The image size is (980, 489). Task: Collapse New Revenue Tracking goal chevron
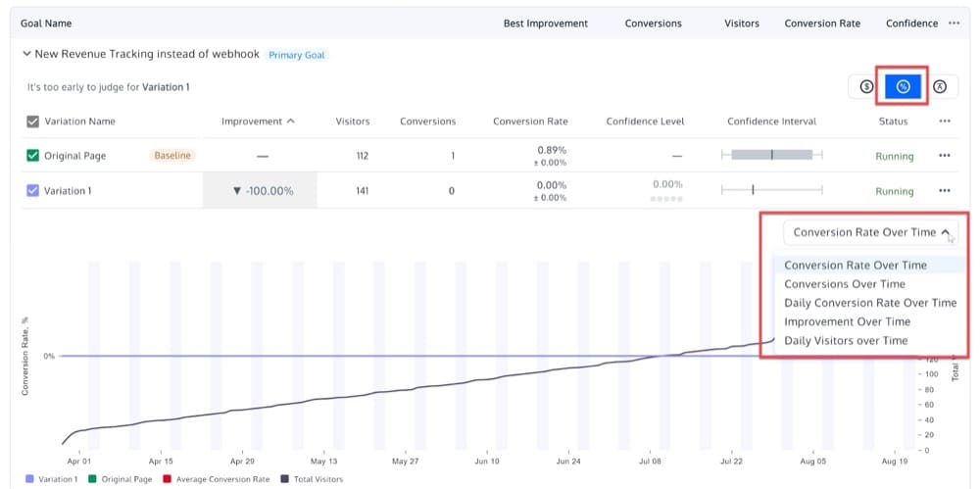pyautogui.click(x=26, y=55)
